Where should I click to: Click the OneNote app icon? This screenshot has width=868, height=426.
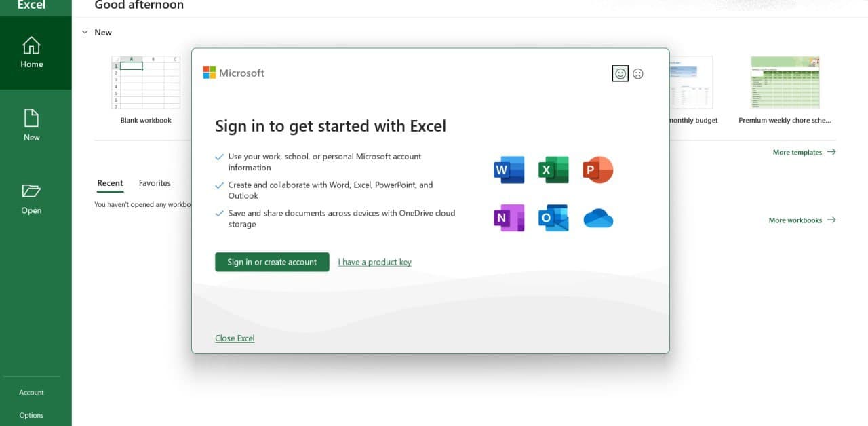tap(509, 218)
